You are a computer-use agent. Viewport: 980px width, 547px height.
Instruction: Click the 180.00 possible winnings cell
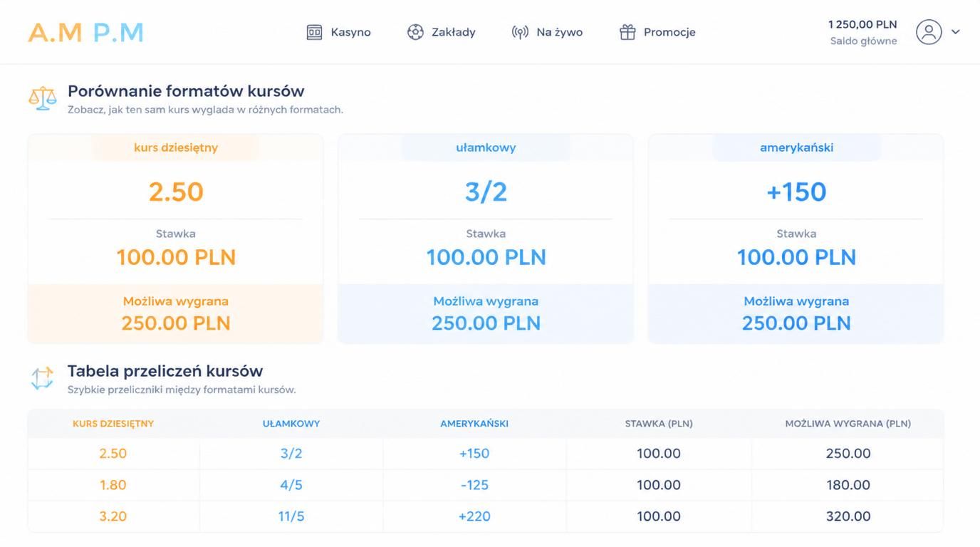point(848,485)
